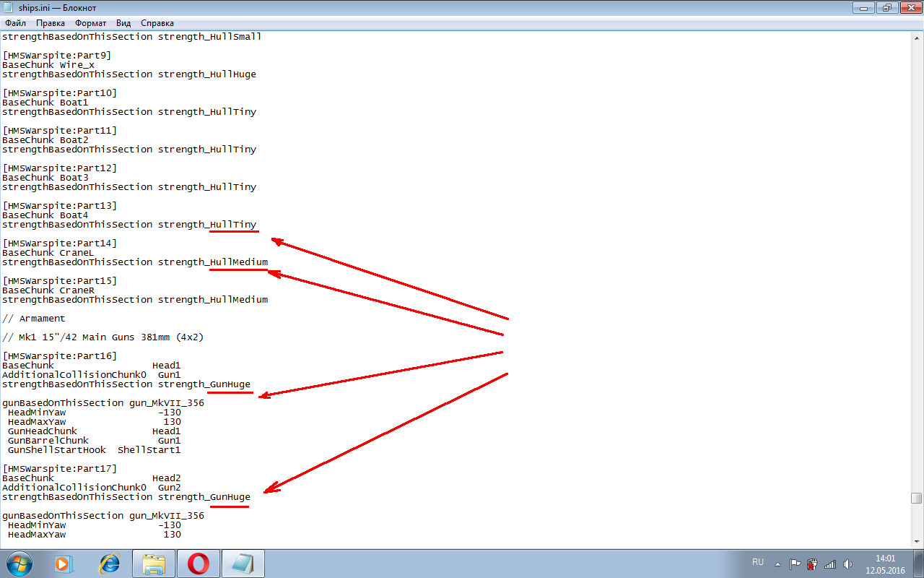Screen dimensions: 924x578
Task: Click the scrollbar down arrow
Action: (917, 542)
